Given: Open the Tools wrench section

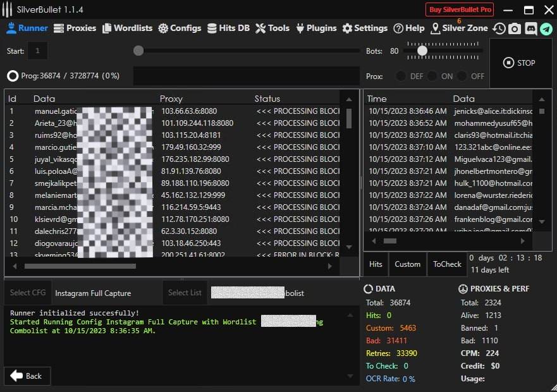Looking at the screenshot, I should 272,28.
